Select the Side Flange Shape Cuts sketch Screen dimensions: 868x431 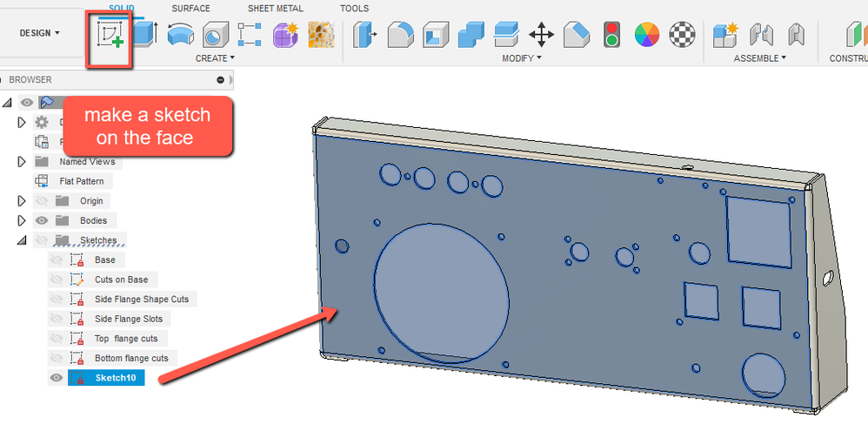click(142, 300)
